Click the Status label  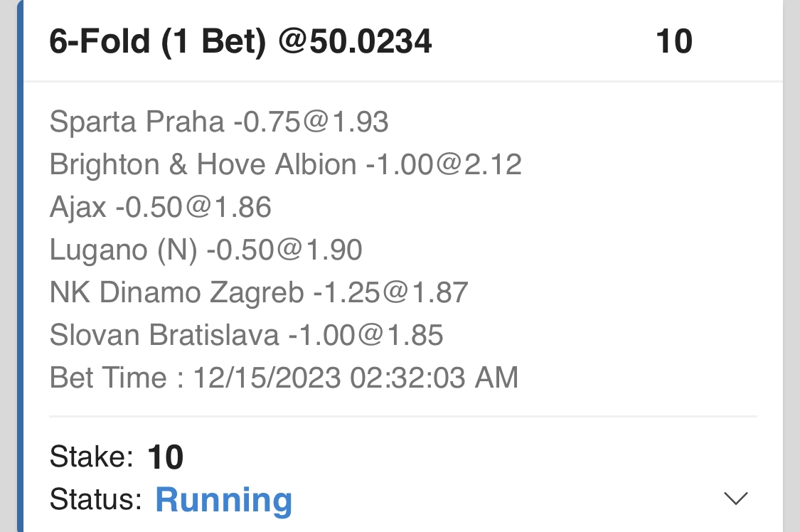click(96, 500)
